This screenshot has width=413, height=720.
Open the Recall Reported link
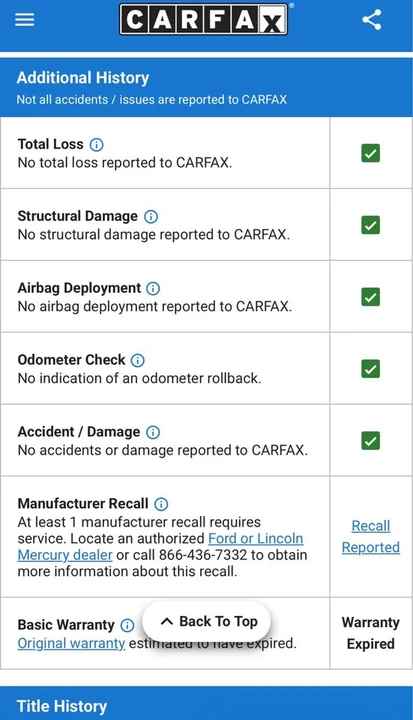371,536
